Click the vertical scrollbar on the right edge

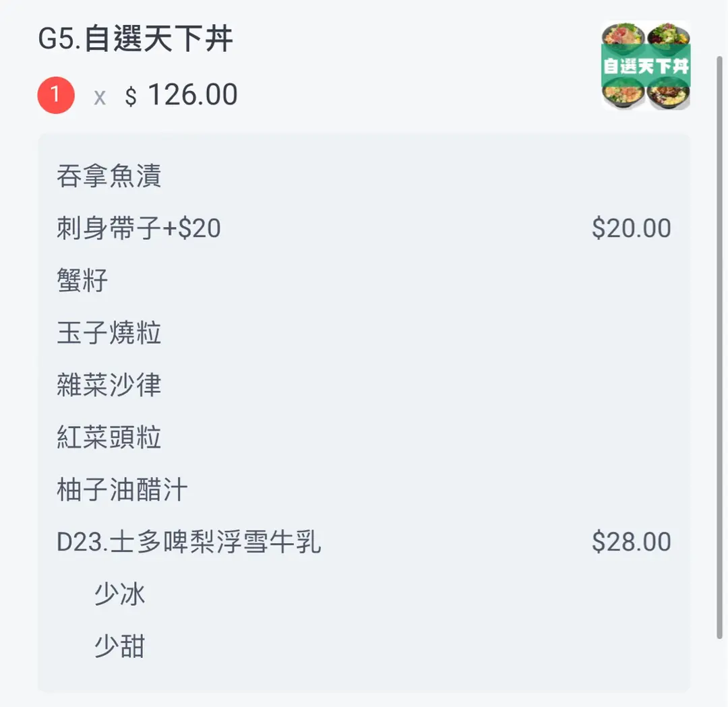719,337
